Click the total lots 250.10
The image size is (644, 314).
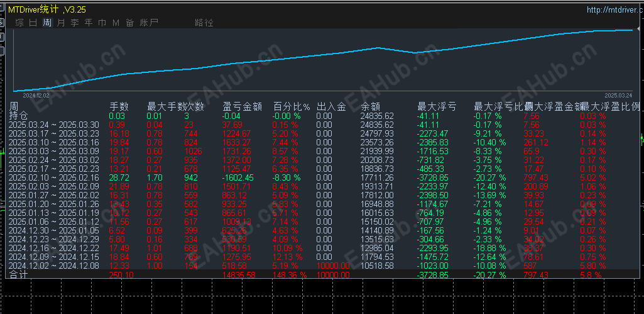[121, 275]
